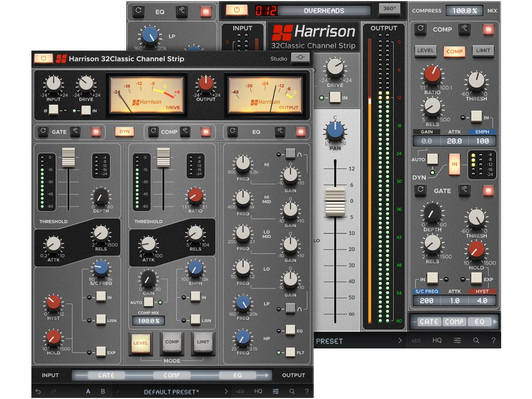The image size is (532, 399).
Task: Click the red OUTPUT knob in front window
Action: pos(205,84)
